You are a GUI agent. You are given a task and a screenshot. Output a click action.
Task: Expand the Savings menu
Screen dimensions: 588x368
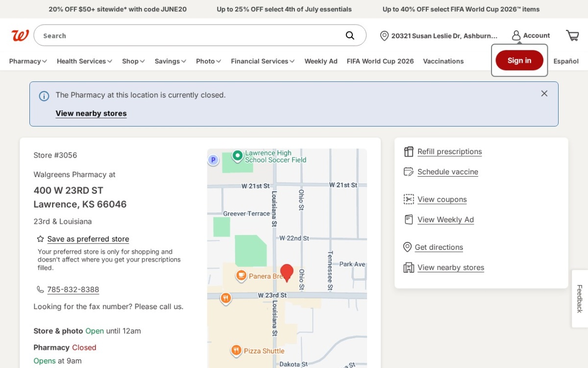point(170,61)
